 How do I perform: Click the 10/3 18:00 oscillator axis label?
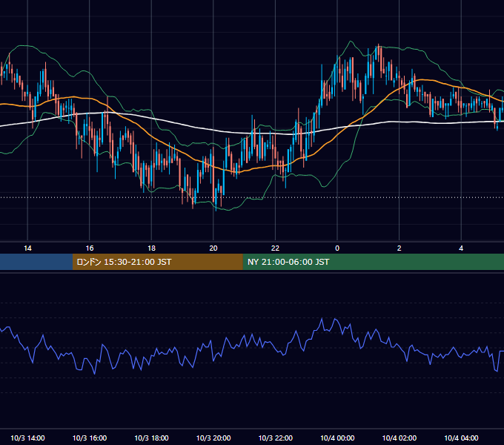pos(151,438)
